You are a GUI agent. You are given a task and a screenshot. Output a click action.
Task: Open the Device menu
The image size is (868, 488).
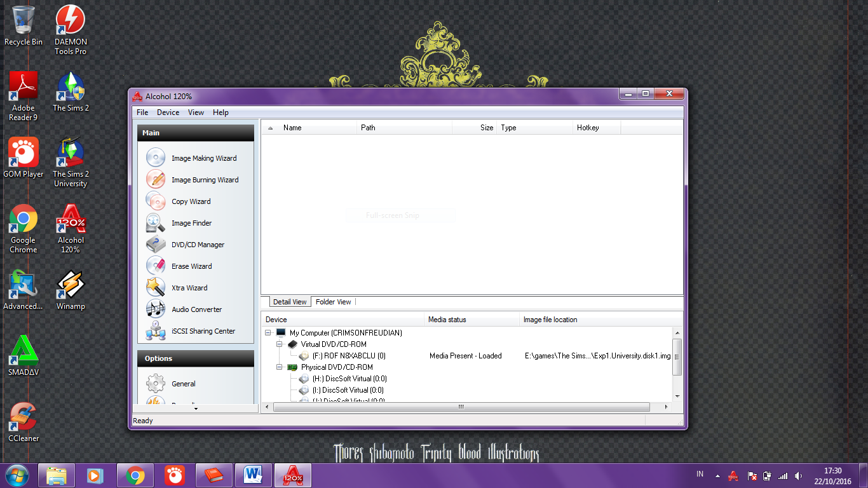coord(168,112)
